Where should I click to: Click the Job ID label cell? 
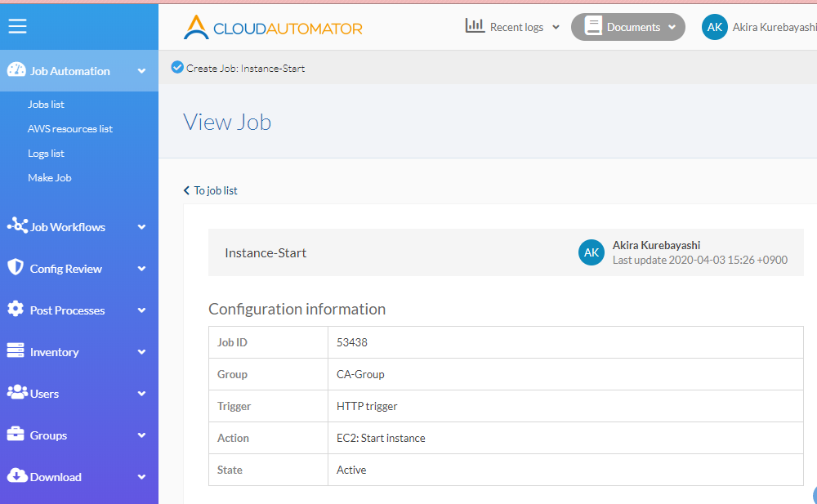[x=268, y=342]
